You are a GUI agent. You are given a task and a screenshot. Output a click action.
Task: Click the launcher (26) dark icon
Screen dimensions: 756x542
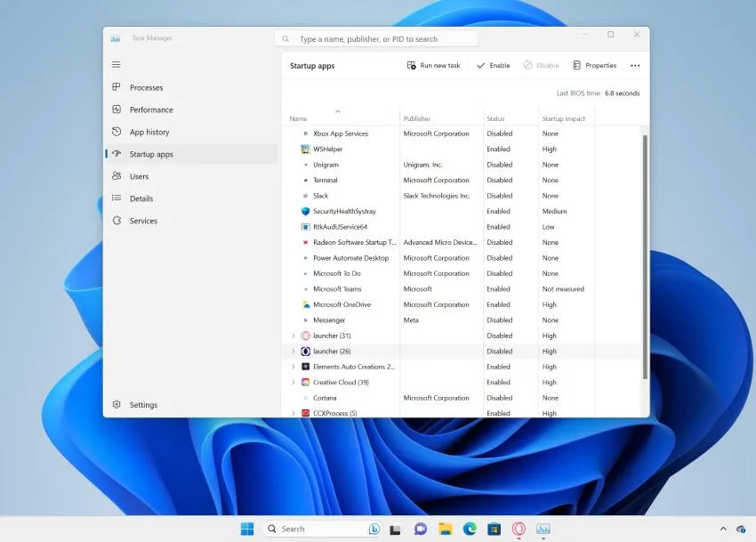pos(305,352)
